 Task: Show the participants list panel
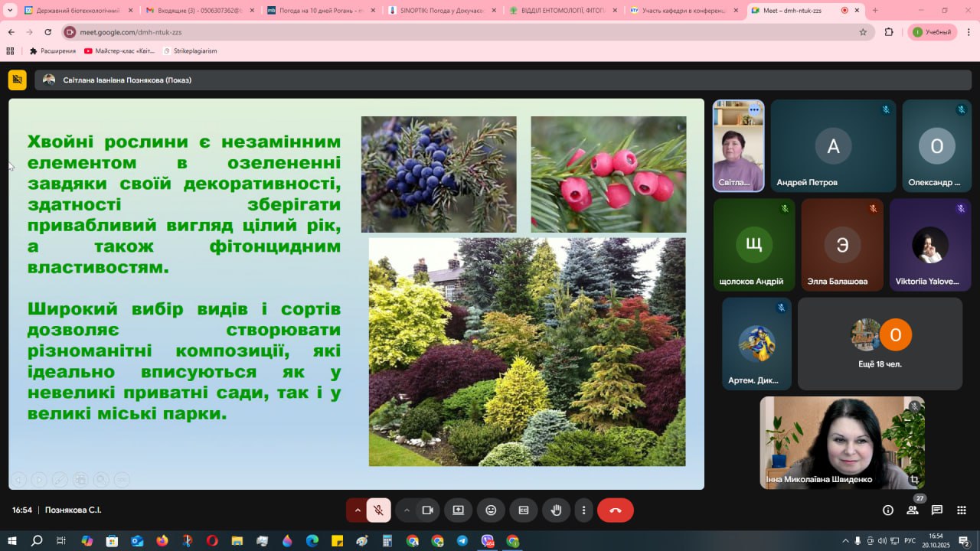(913, 510)
